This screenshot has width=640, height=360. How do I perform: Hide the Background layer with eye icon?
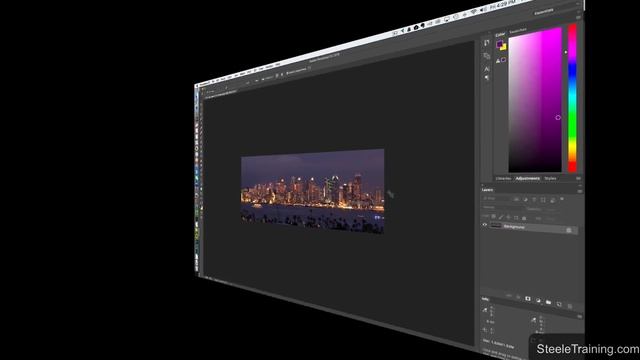[x=484, y=224]
